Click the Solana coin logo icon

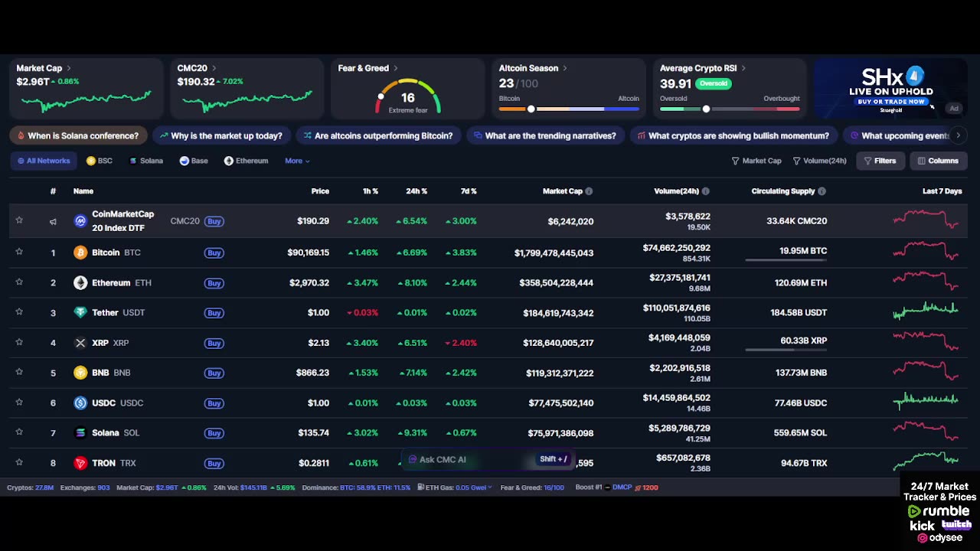(80, 433)
